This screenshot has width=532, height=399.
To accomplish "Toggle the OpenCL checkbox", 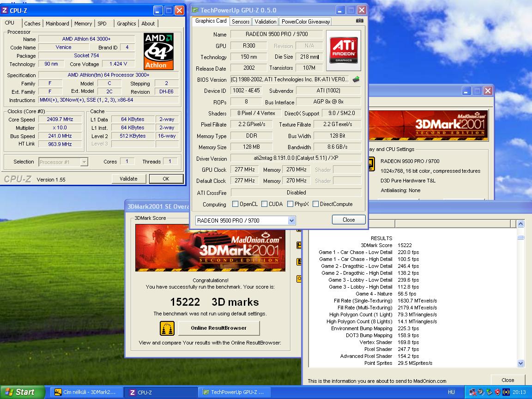I will (x=235, y=204).
